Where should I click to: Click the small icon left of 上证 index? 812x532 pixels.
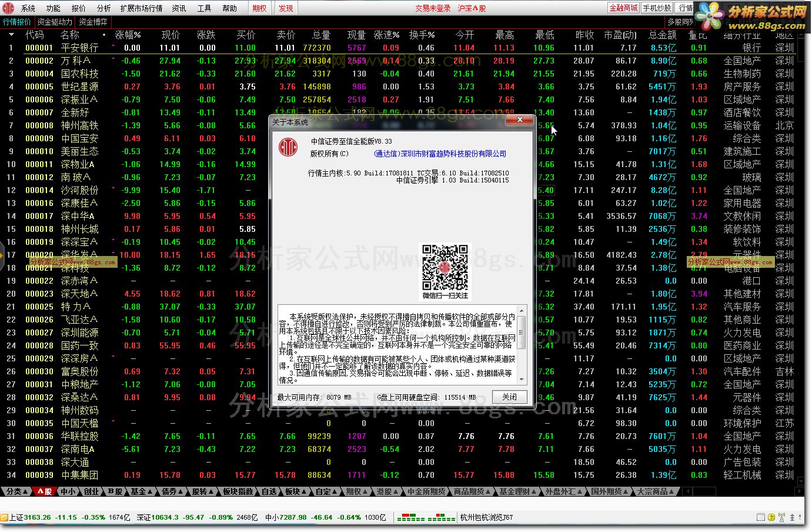(x=4, y=517)
